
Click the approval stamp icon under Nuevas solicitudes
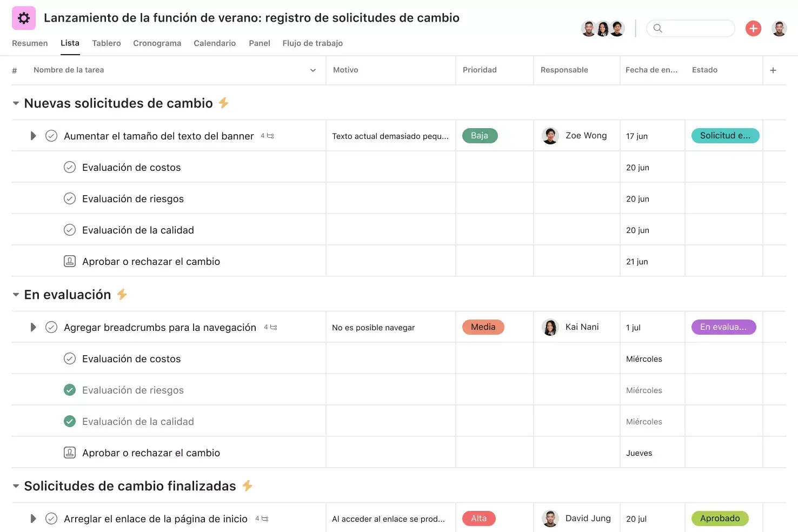tap(70, 261)
